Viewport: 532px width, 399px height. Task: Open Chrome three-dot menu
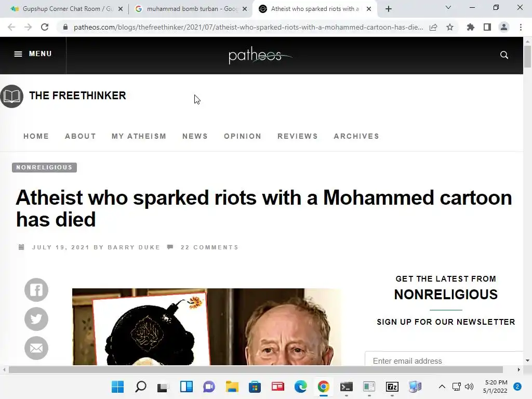[521, 27]
